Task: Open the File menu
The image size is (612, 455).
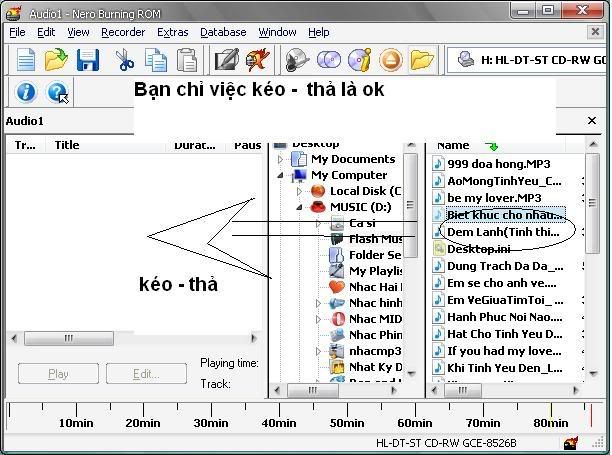Action: tap(17, 32)
